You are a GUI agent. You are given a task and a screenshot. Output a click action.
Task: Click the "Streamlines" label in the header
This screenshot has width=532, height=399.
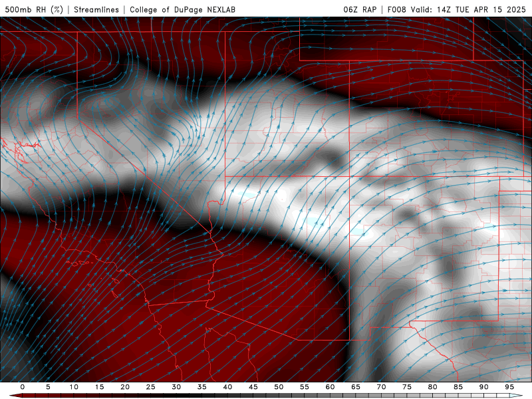pos(96,9)
